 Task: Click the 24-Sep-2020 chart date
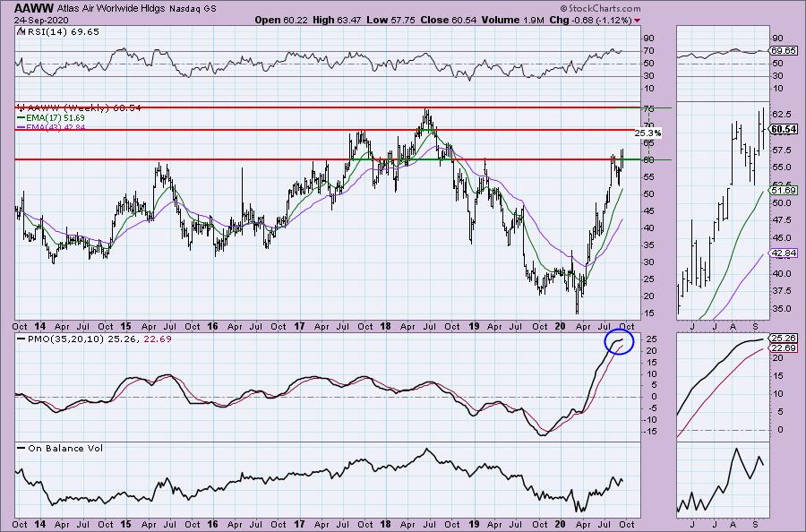[x=41, y=20]
